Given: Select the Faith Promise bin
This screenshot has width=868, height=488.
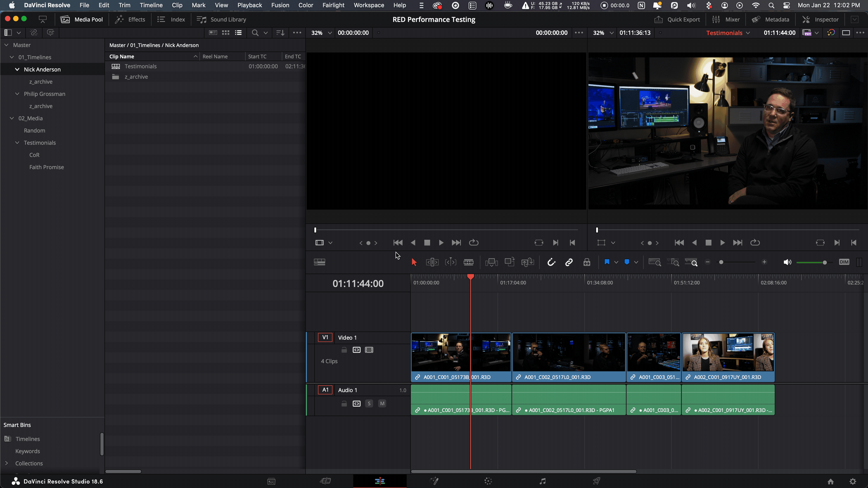Looking at the screenshot, I should [47, 167].
